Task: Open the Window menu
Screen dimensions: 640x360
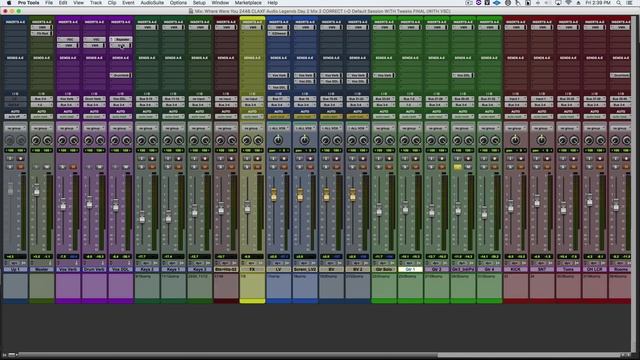Action: coord(220,3)
